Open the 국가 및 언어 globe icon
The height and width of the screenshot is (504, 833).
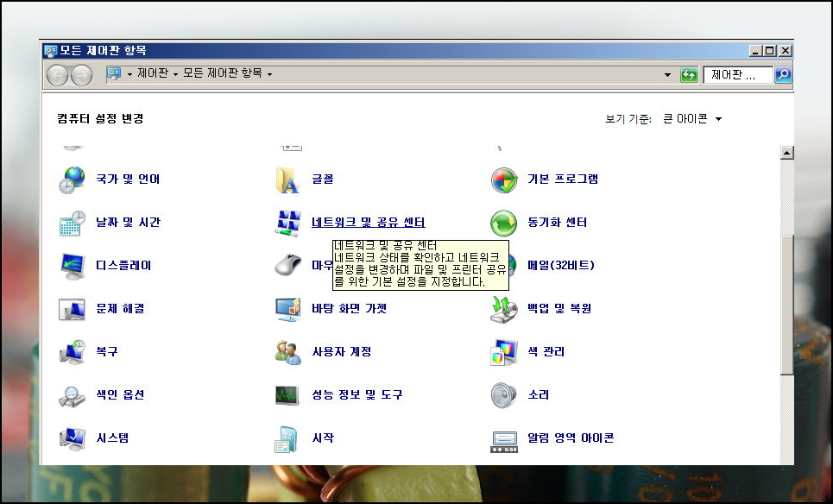72,180
